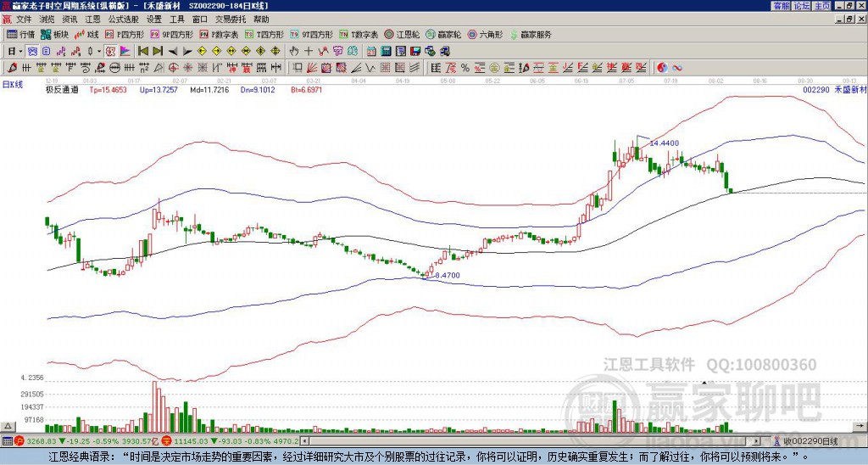Open the 帮助 menu
Image resolution: width=868 pixels, height=465 pixels.
261,20
